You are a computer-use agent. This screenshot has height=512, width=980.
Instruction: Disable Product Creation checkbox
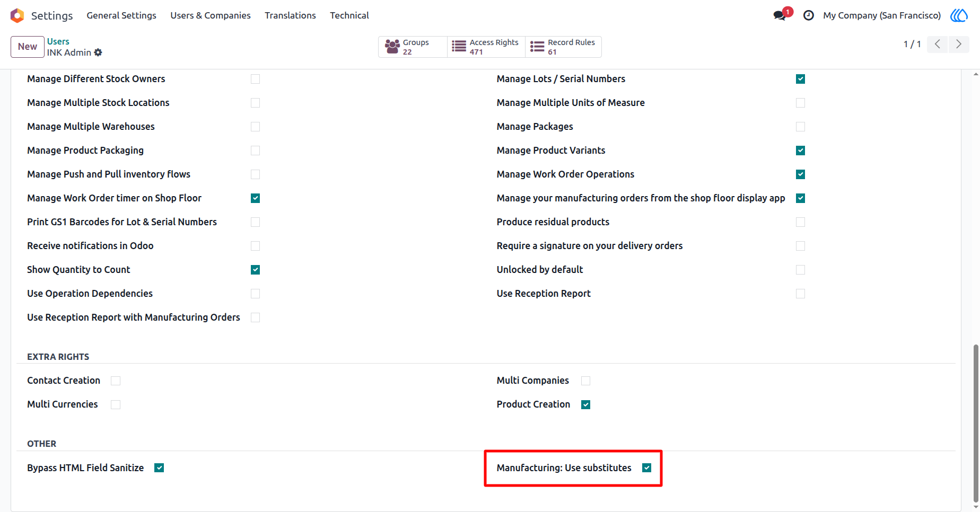585,404
